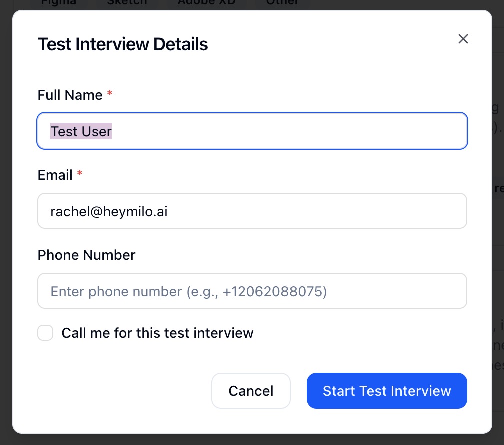Click Start Test Interview button
Image resolution: width=504 pixels, height=445 pixels.
point(387,391)
